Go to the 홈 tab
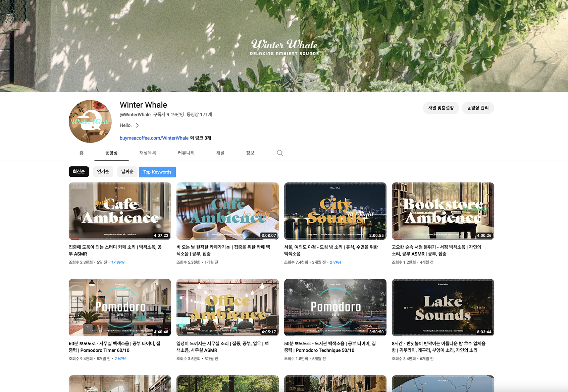This screenshot has width=568, height=392. click(82, 153)
